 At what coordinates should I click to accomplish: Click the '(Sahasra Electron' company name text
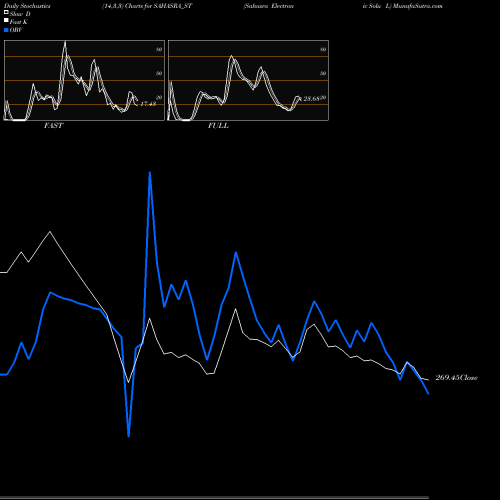pos(269,6)
